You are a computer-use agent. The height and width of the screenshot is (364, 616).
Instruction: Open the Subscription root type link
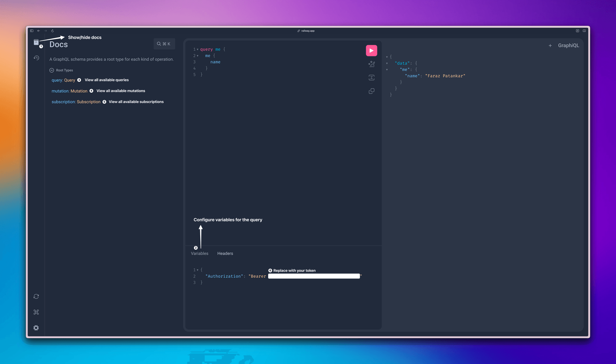(89, 102)
